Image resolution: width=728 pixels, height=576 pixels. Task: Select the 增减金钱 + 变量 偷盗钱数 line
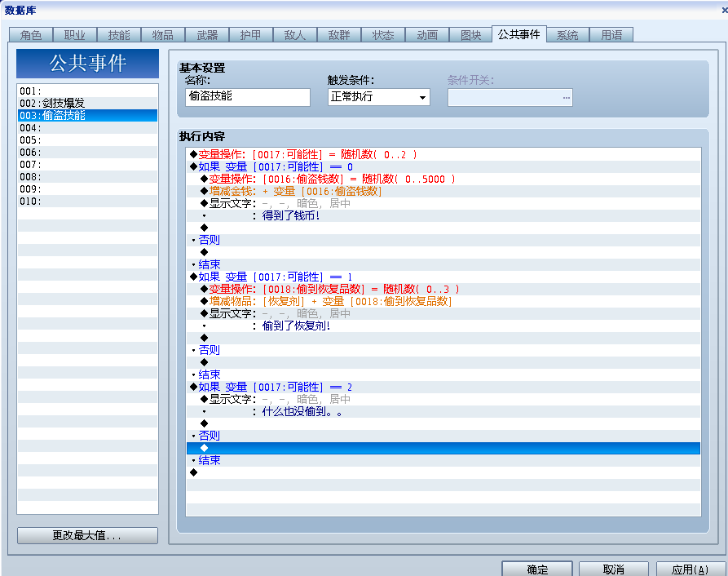click(443, 191)
